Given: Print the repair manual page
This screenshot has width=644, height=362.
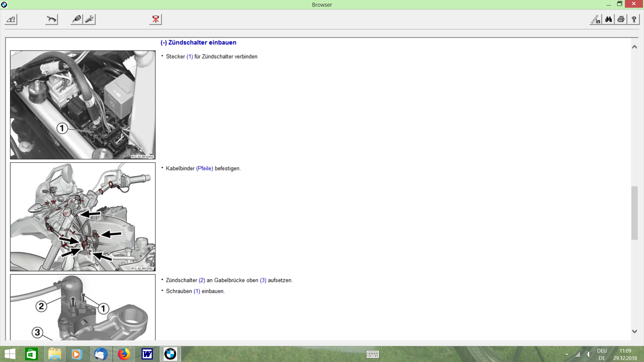Looking at the screenshot, I should (x=621, y=19).
